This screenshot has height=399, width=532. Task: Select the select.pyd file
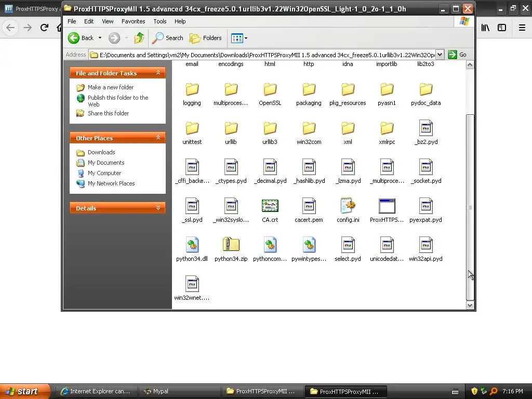pos(348,250)
